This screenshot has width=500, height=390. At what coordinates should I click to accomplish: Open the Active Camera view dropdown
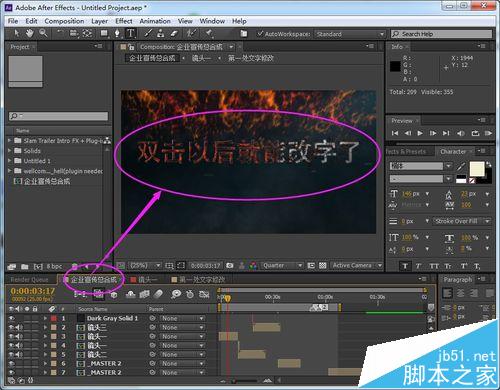(x=357, y=265)
